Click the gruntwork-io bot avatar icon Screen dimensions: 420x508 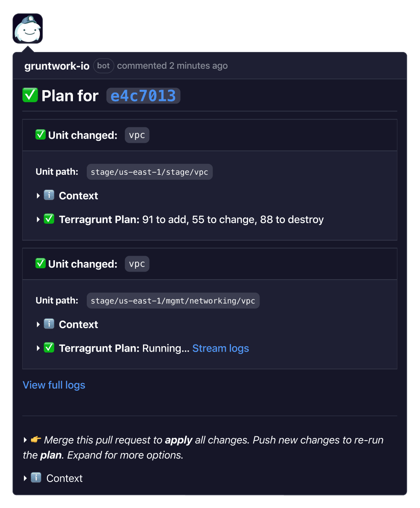click(28, 29)
